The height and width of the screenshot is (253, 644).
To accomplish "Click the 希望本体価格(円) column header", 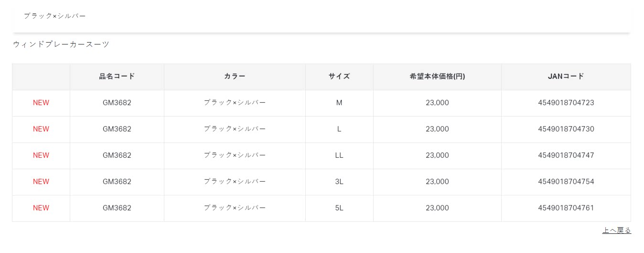I will (437, 76).
